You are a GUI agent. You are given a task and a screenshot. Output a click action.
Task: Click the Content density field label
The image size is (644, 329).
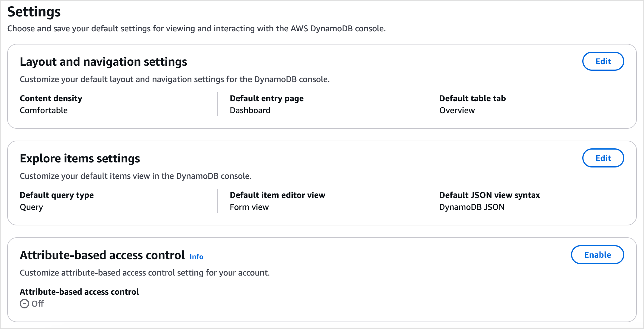(51, 98)
